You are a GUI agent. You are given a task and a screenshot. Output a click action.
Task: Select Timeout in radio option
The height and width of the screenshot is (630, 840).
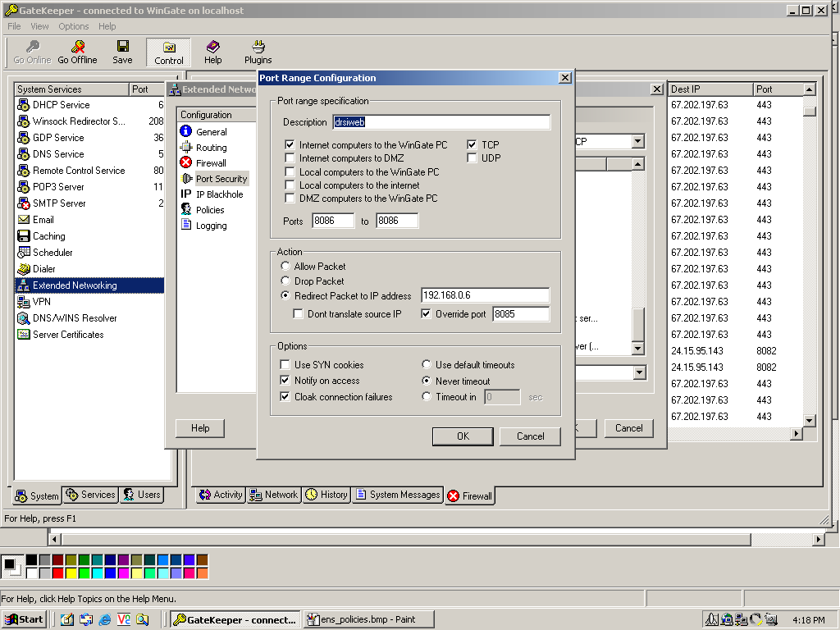tap(427, 397)
